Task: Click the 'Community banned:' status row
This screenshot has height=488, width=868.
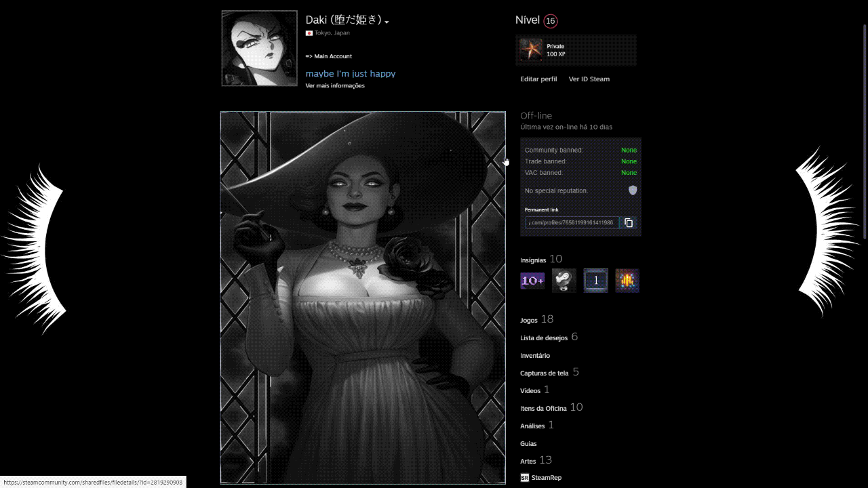Action: (580, 150)
